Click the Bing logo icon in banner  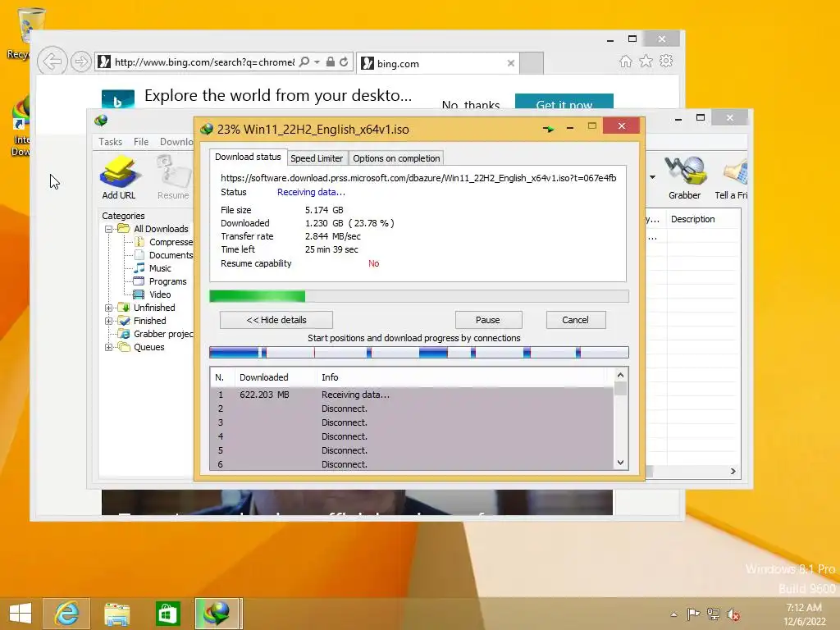tap(118, 99)
